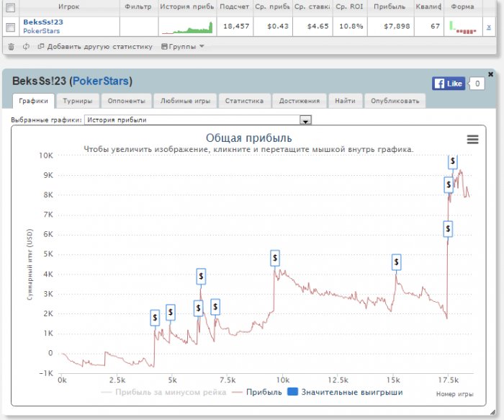504x420 pixels.
Task: Close the BeksSs!23 player panel
Action: (x=490, y=74)
